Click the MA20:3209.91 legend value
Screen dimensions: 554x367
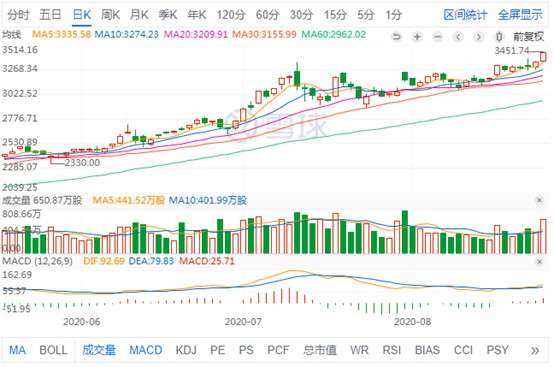point(196,35)
